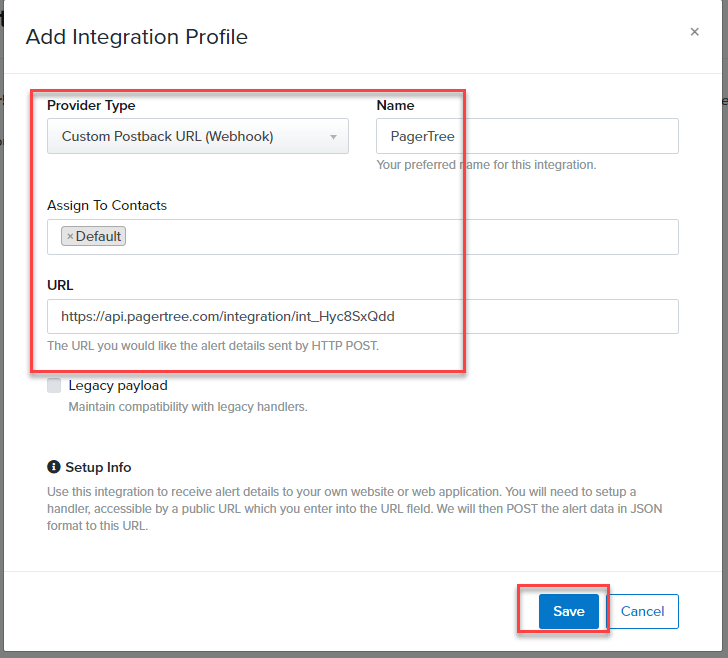The image size is (728, 658).
Task: Click the Add Integration Profile title
Action: pos(136,37)
